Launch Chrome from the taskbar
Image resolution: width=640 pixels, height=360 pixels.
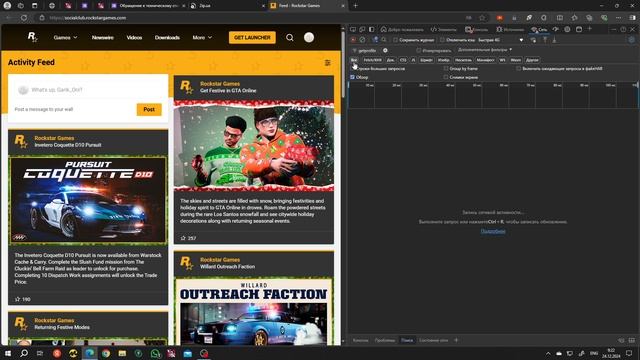106,353
